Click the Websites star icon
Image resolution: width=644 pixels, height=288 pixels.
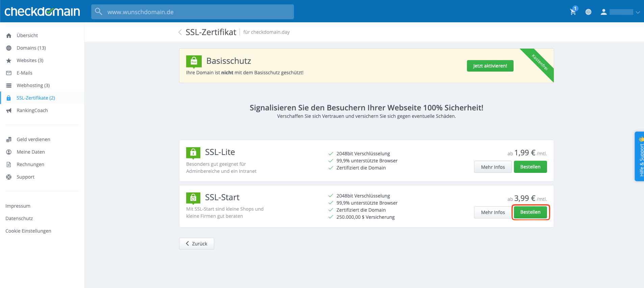click(x=9, y=60)
